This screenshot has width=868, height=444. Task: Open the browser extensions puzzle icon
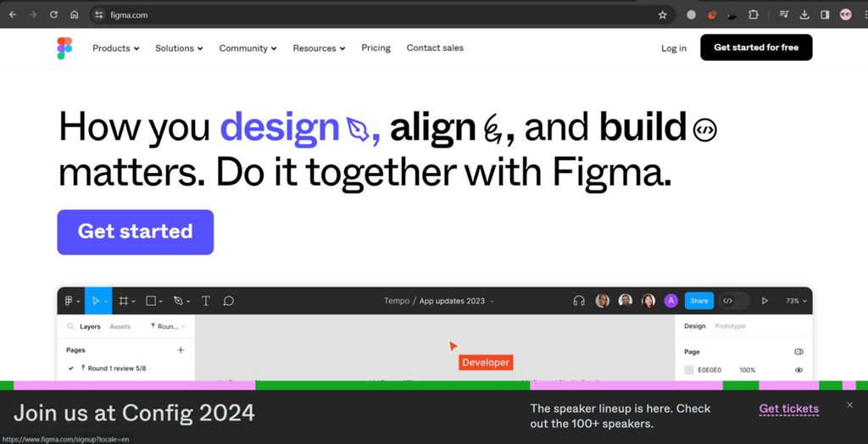pos(754,15)
